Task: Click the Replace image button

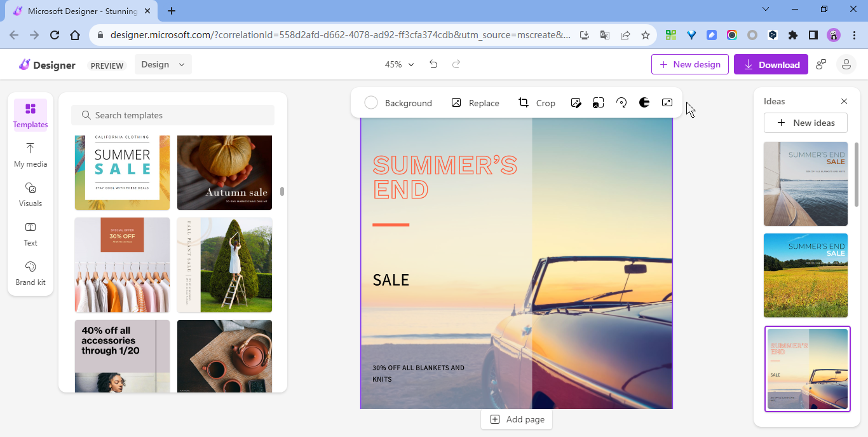Action: point(475,103)
